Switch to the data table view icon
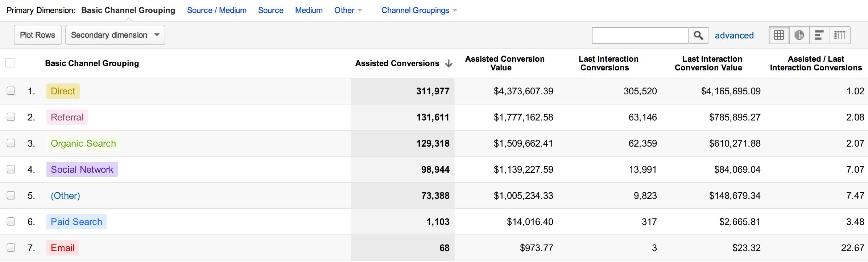 (x=779, y=35)
